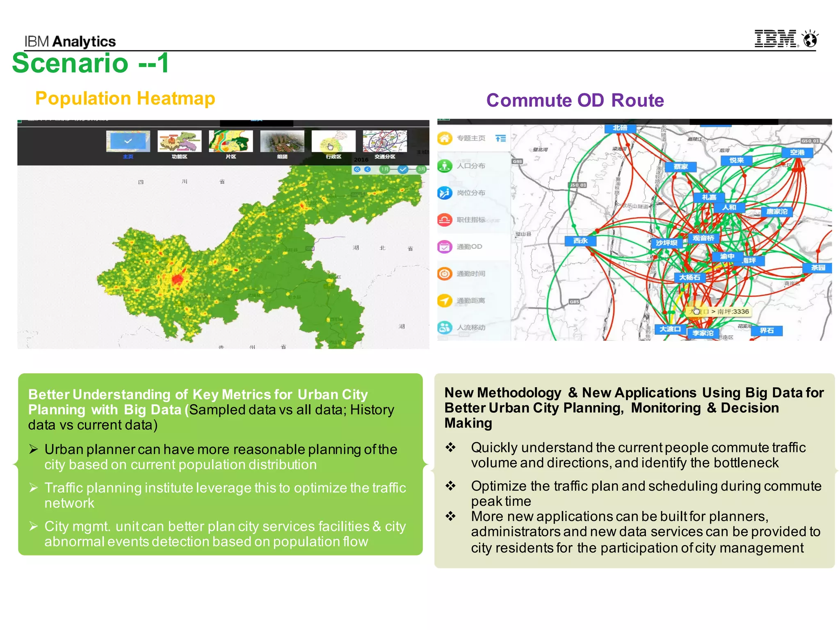Select the 功能区 map thumbnail
This screenshot has width=840, height=630.
(179, 142)
